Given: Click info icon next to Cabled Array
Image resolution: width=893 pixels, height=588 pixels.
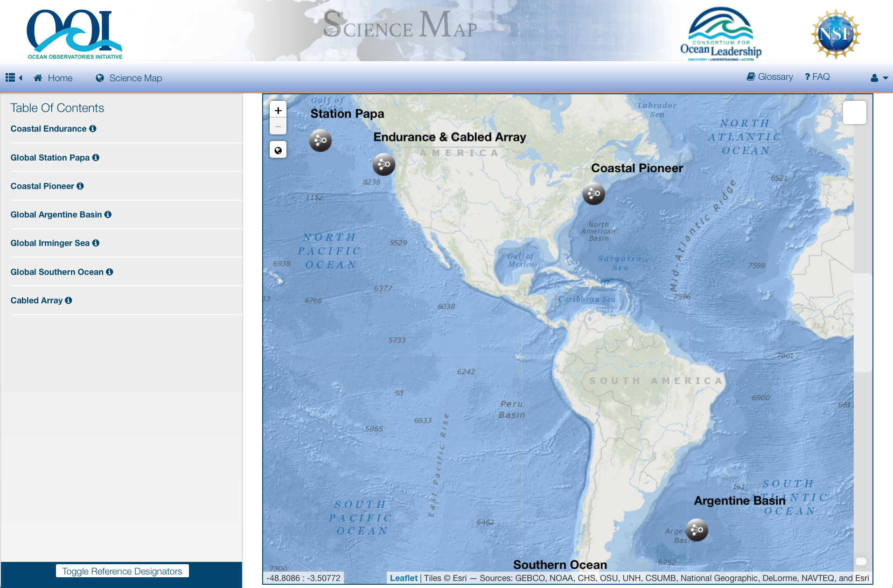Looking at the screenshot, I should click(69, 301).
